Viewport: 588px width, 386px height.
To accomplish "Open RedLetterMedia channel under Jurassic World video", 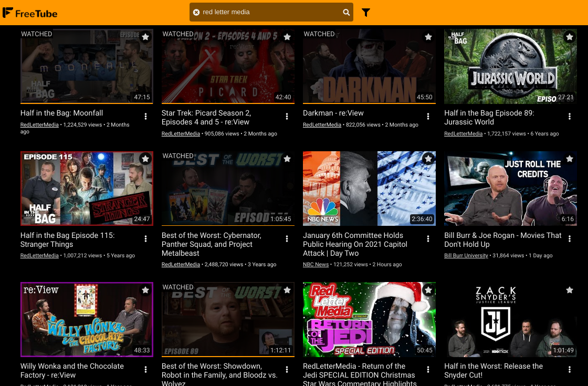I will 463,134.
